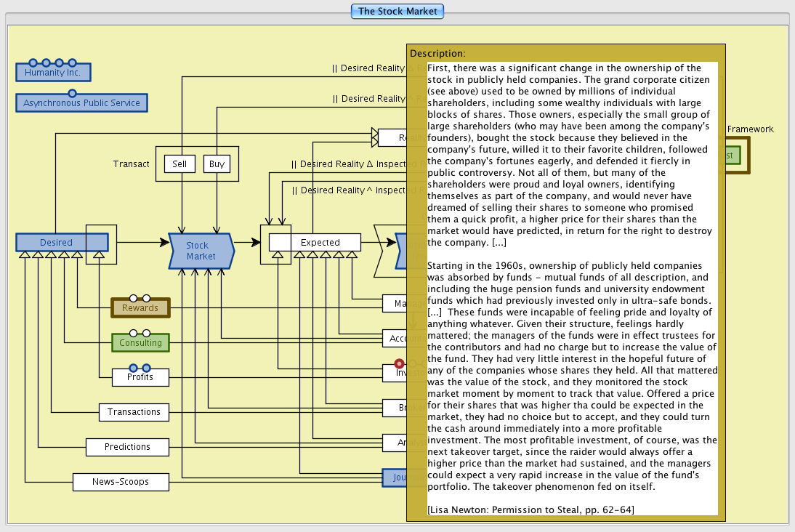Select the Humanity Inc. node
Image resolution: width=795 pixels, height=532 pixels.
[53, 73]
